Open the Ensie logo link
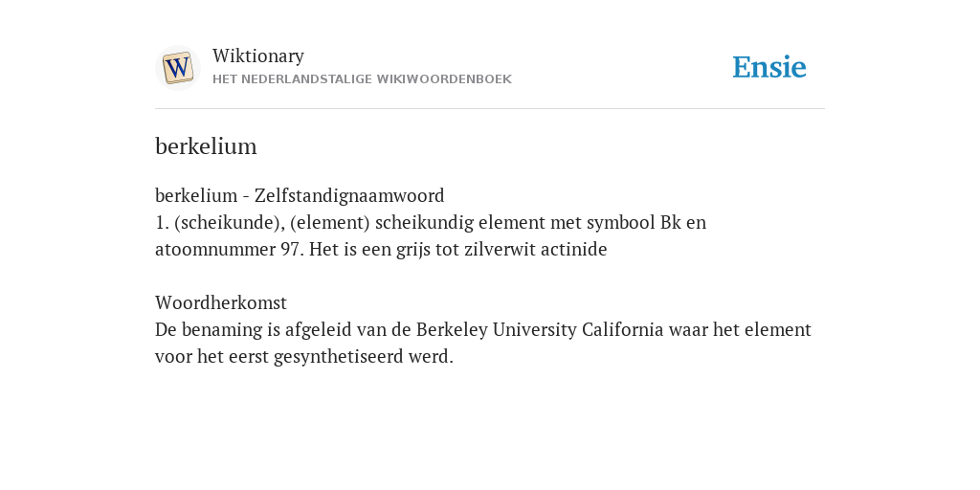This screenshot has height=490, width=980. [769, 68]
